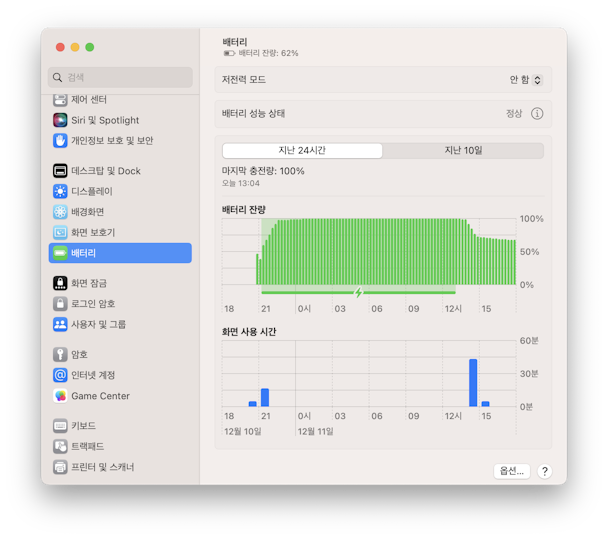Select 배경화면 sidebar item
This screenshot has height=539, width=608.
(x=120, y=212)
